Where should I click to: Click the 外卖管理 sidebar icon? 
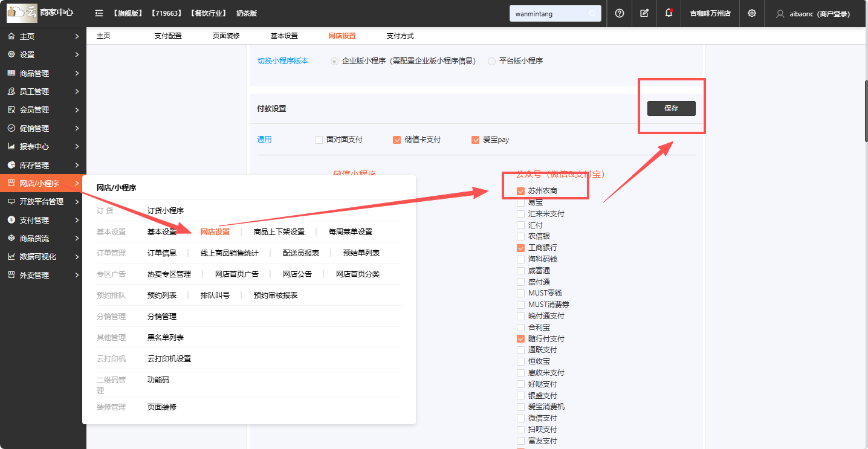pyautogui.click(x=11, y=275)
